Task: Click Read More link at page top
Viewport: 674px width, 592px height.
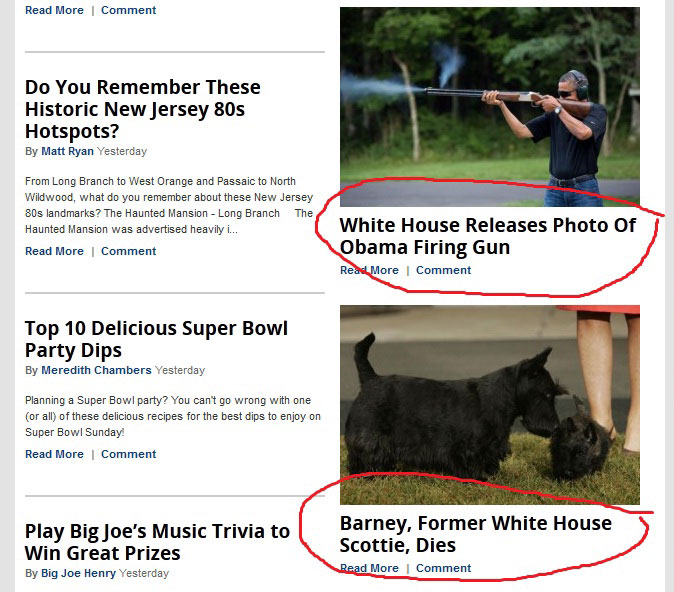Action: (x=54, y=10)
